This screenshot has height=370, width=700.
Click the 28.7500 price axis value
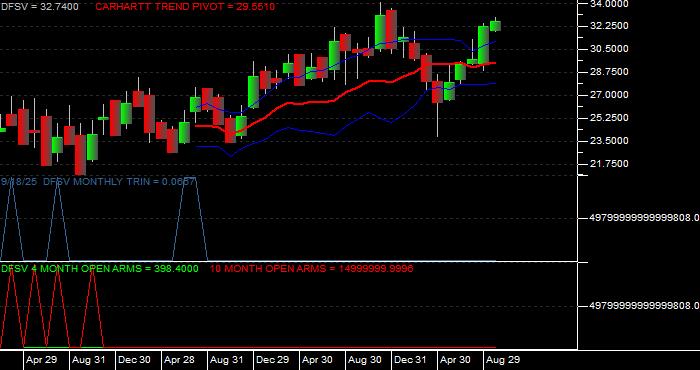pyautogui.click(x=609, y=72)
